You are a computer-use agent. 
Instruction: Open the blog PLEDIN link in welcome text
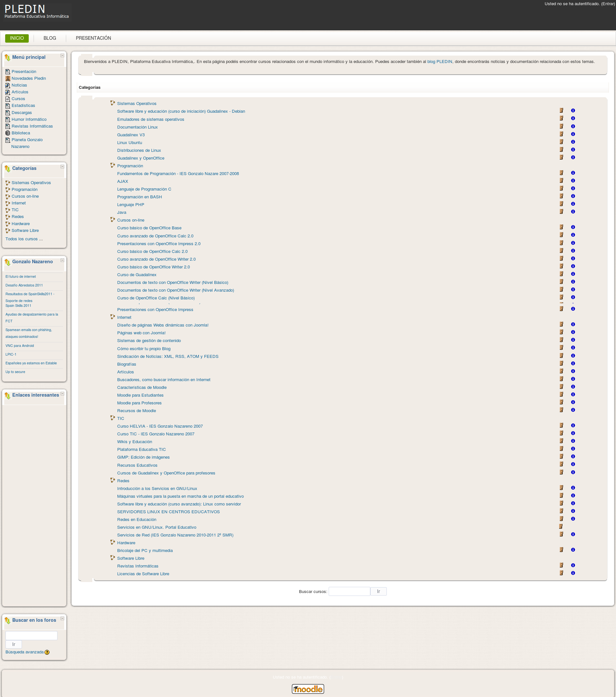tap(439, 62)
